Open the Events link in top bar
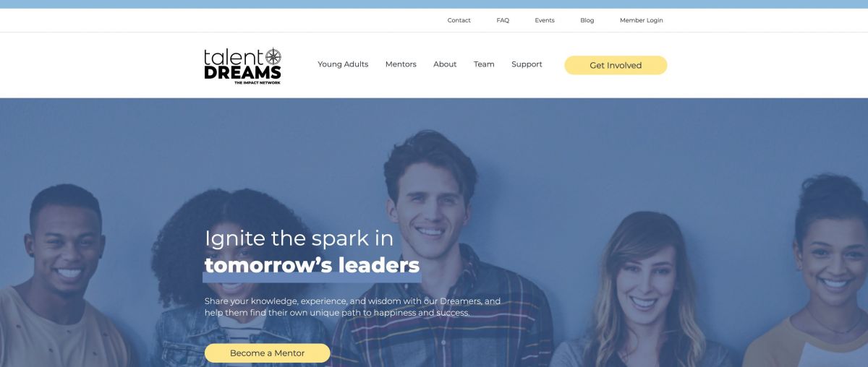 (545, 20)
